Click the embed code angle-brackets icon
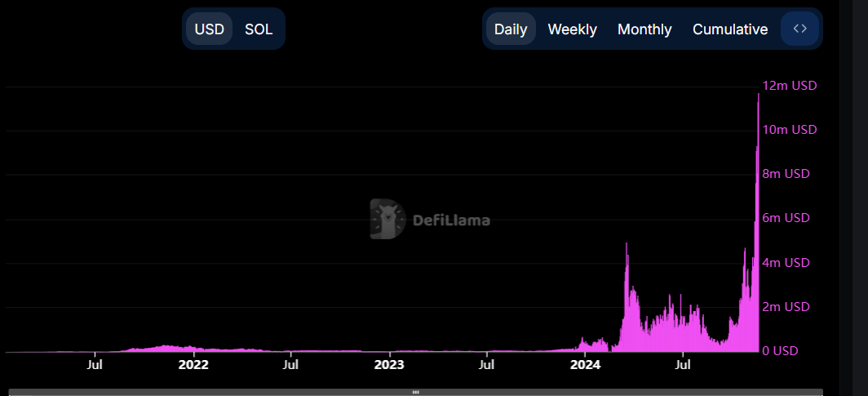Image resolution: width=868 pixels, height=396 pixels. pyautogui.click(x=799, y=29)
